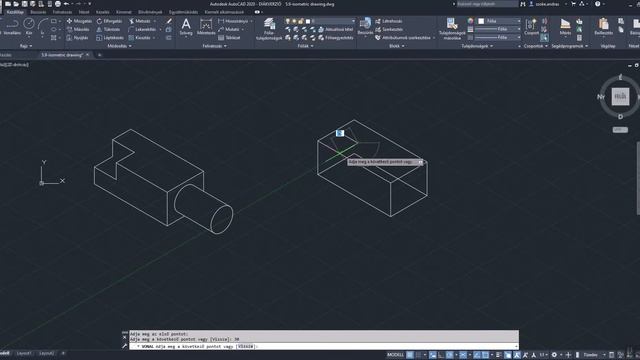Select the Metszés (trim) tool
Viewport: 640px width, 360px height.
(140, 21)
